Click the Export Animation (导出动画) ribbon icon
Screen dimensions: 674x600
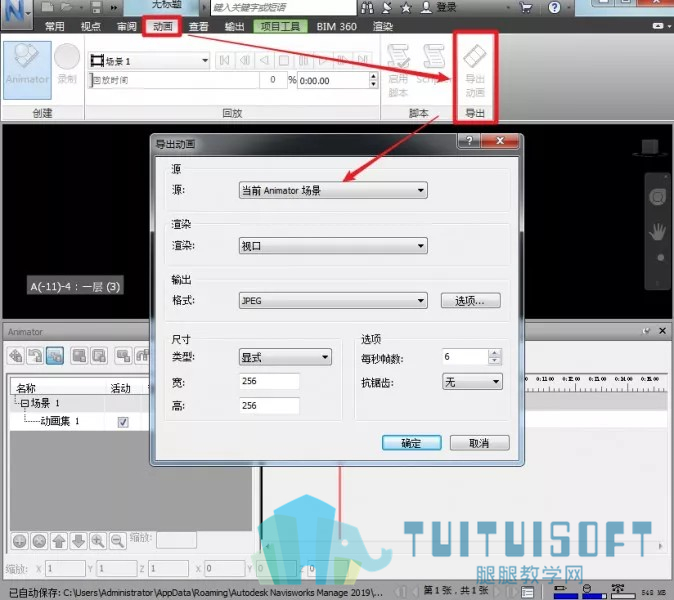click(475, 70)
